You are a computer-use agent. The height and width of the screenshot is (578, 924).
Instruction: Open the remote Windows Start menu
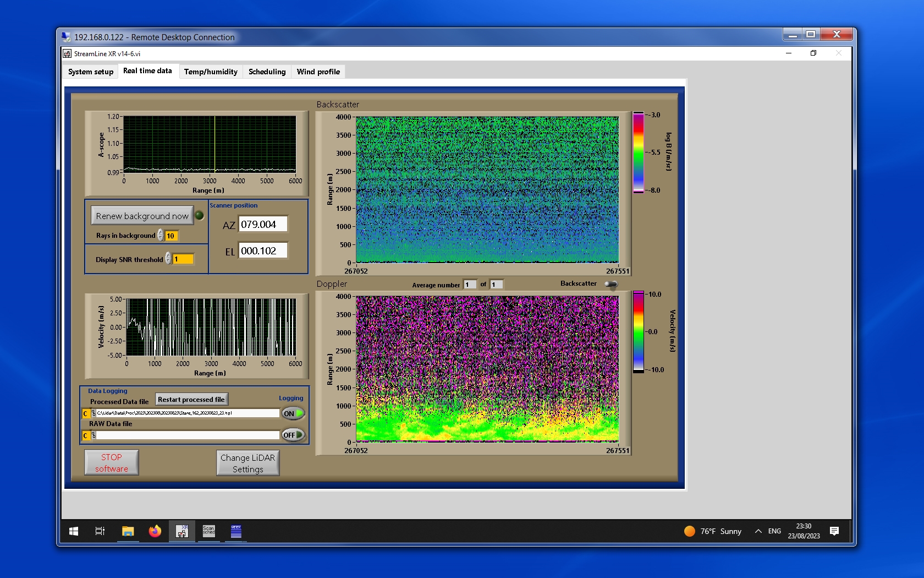74,531
